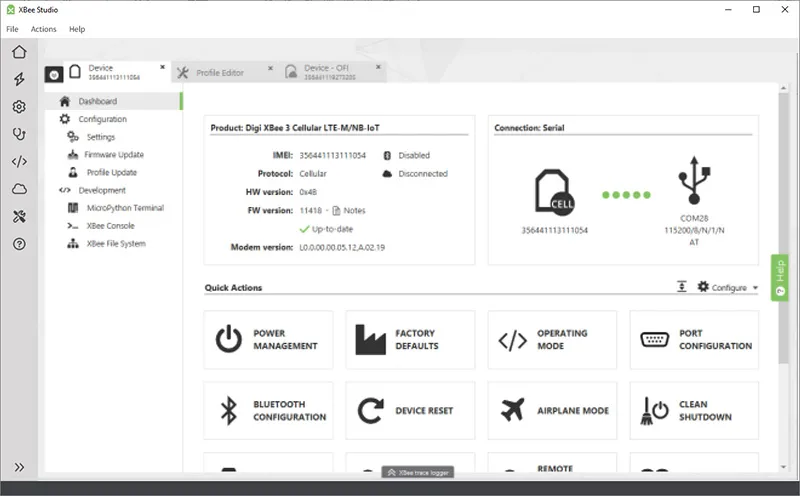This screenshot has width=800, height=496.
Task: Open the code brackets sidebar icon
Action: (19, 162)
